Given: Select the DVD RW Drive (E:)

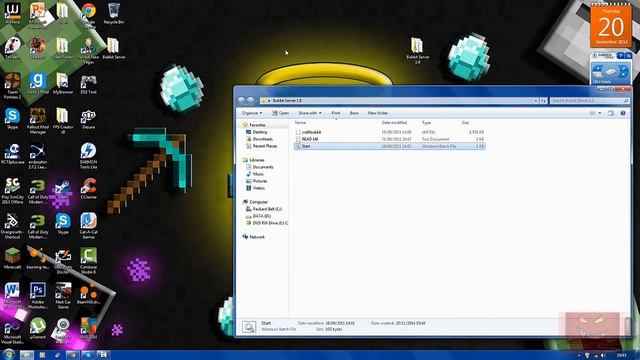Looking at the screenshot, I should pyautogui.click(x=267, y=223).
